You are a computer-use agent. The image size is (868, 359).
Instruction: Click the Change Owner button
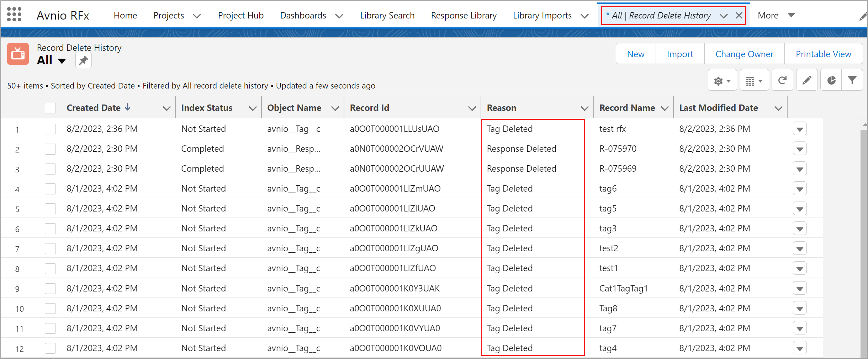(744, 54)
